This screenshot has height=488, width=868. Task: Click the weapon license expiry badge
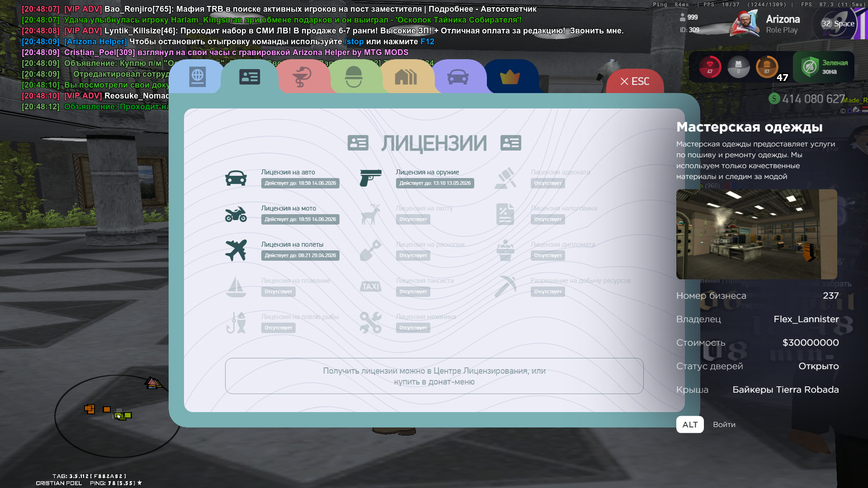tap(435, 183)
